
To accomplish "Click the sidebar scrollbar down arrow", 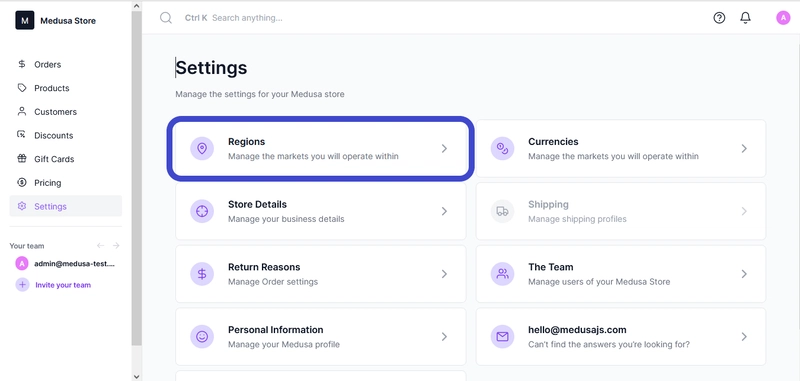I will (x=136, y=376).
